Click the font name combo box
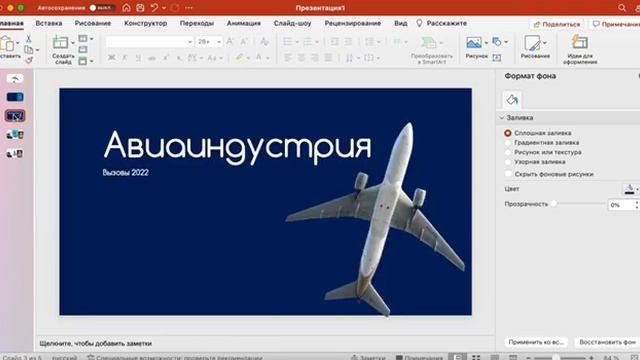640x360 pixels. tap(149, 42)
